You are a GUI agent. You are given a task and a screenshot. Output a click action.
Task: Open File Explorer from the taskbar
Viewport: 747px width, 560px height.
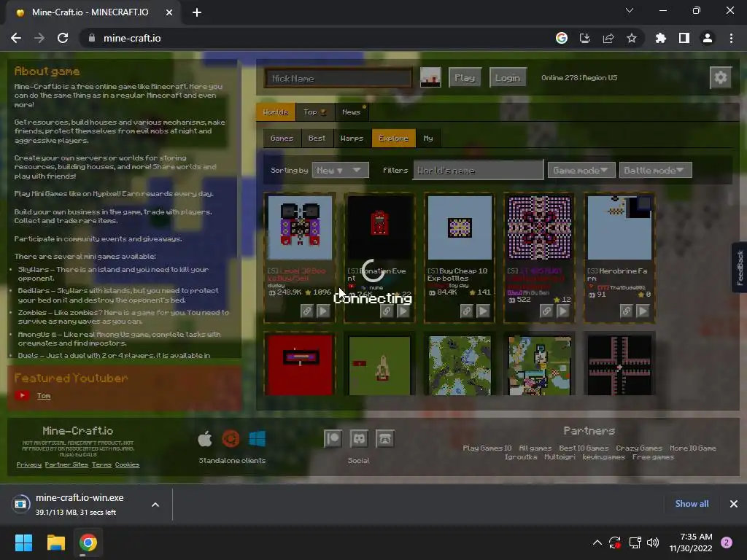pos(55,542)
